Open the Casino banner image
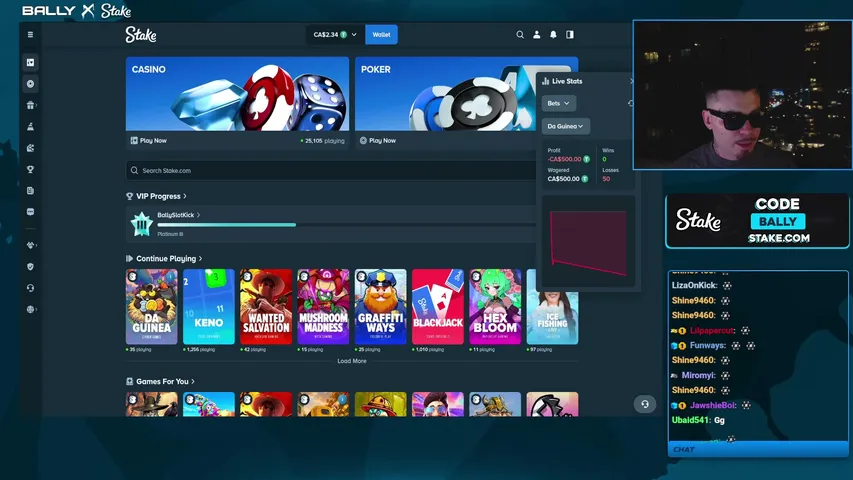 pos(237,94)
